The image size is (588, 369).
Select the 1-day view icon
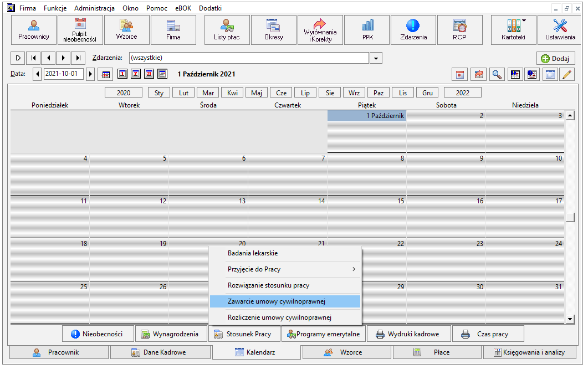coord(122,74)
